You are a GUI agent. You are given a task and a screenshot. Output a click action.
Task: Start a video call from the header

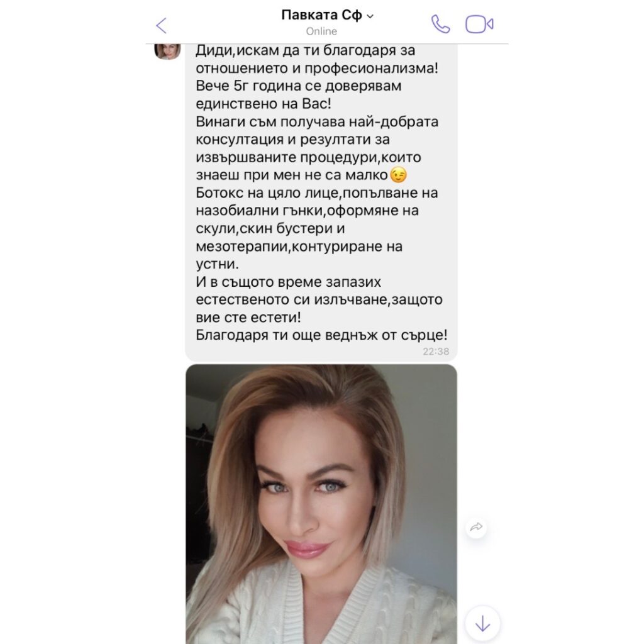click(479, 25)
